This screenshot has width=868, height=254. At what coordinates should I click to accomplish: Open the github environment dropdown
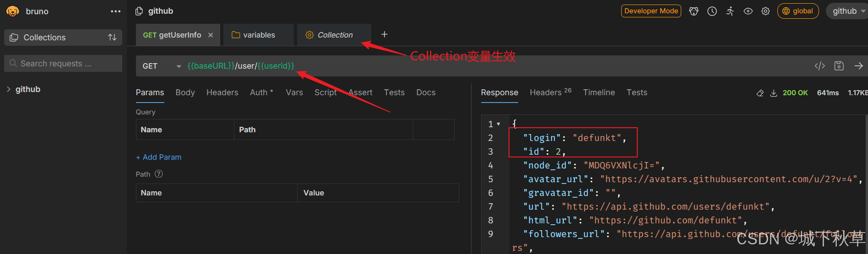coord(847,11)
